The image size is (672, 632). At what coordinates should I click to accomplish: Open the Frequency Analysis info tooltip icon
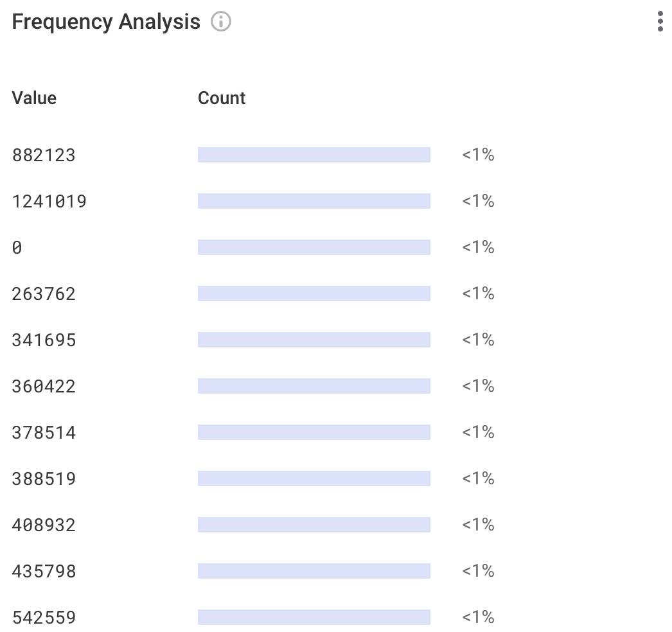click(221, 21)
